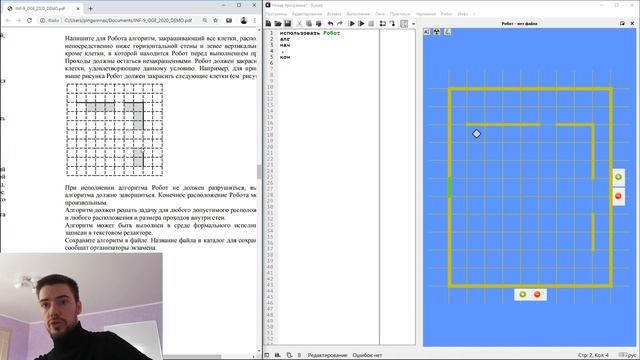Click the 'Робот - нет файла' panel title
Screen dimensions: 640x360
click(519, 24)
